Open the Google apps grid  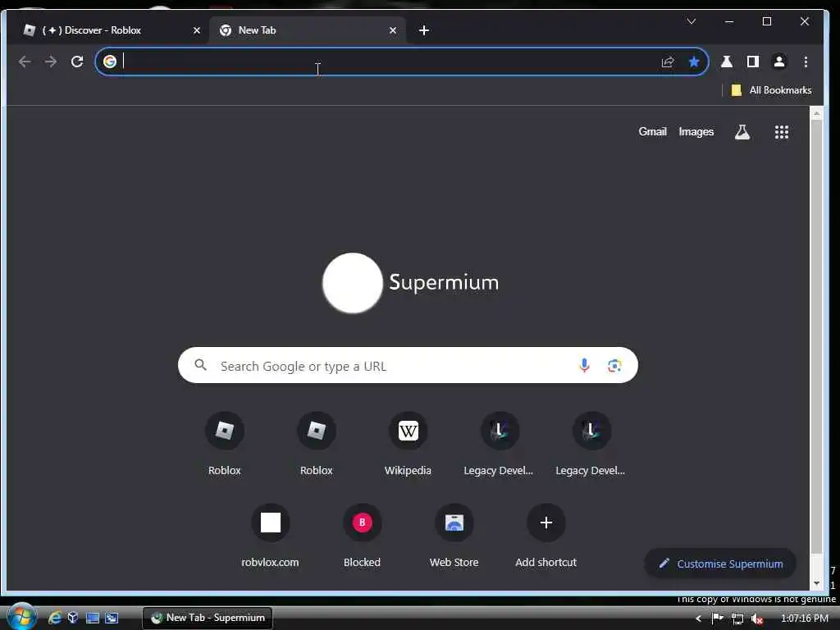pyautogui.click(x=782, y=132)
